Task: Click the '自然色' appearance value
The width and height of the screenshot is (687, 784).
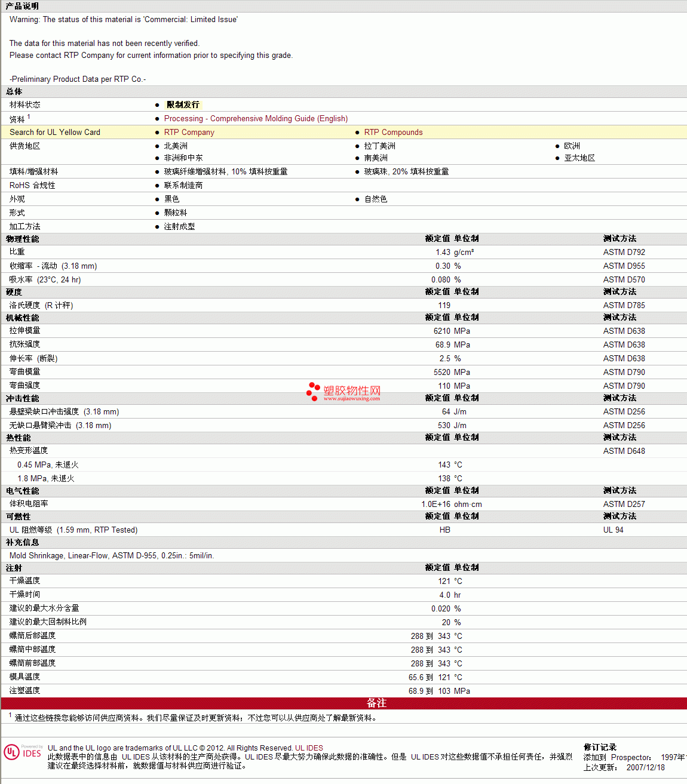Action: [376, 199]
